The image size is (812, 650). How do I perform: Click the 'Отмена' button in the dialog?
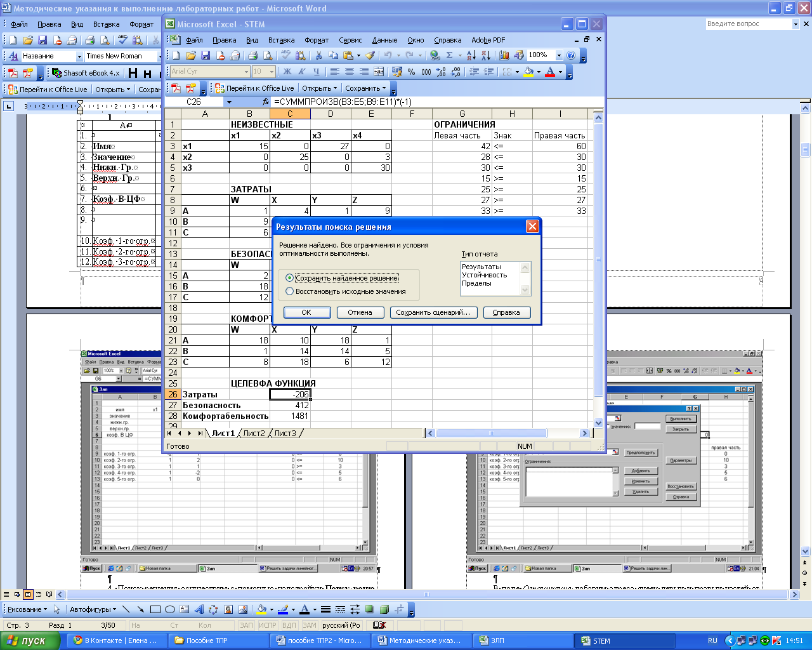[360, 312]
